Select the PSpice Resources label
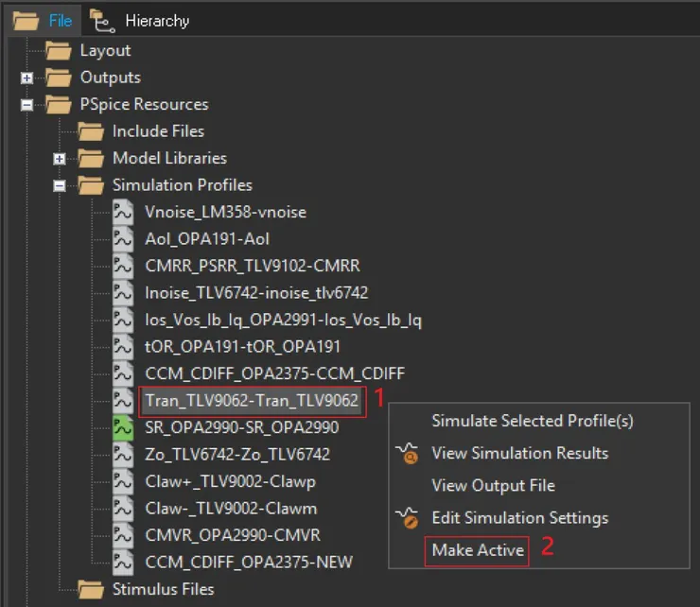The height and width of the screenshot is (607, 700). pos(144,104)
